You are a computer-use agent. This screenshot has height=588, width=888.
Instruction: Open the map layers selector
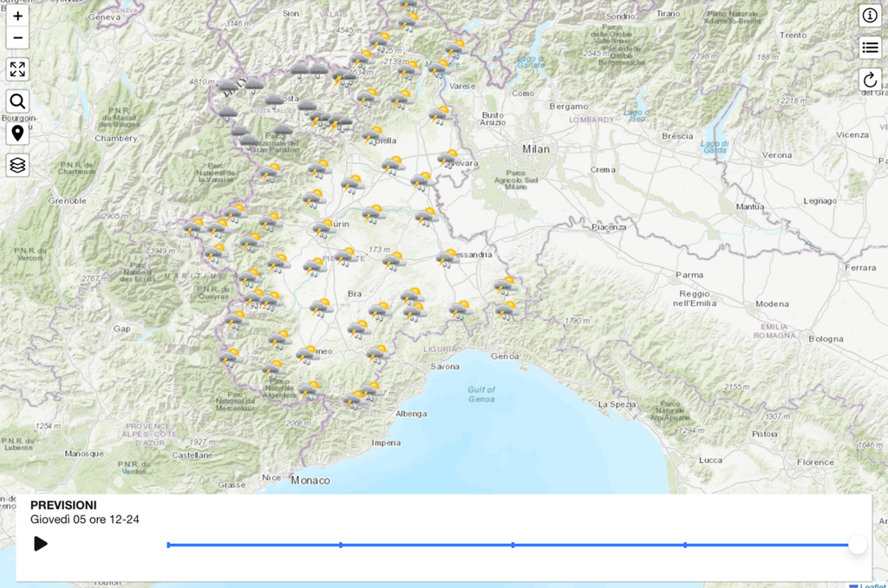click(17, 164)
